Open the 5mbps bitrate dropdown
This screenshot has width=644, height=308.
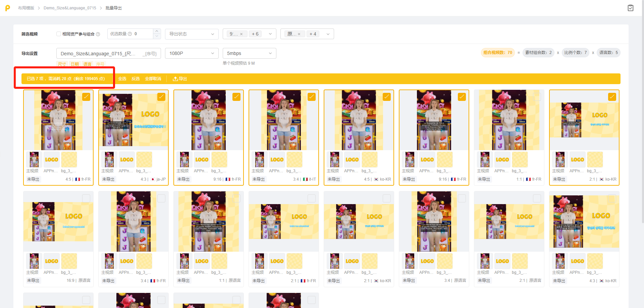click(x=250, y=53)
